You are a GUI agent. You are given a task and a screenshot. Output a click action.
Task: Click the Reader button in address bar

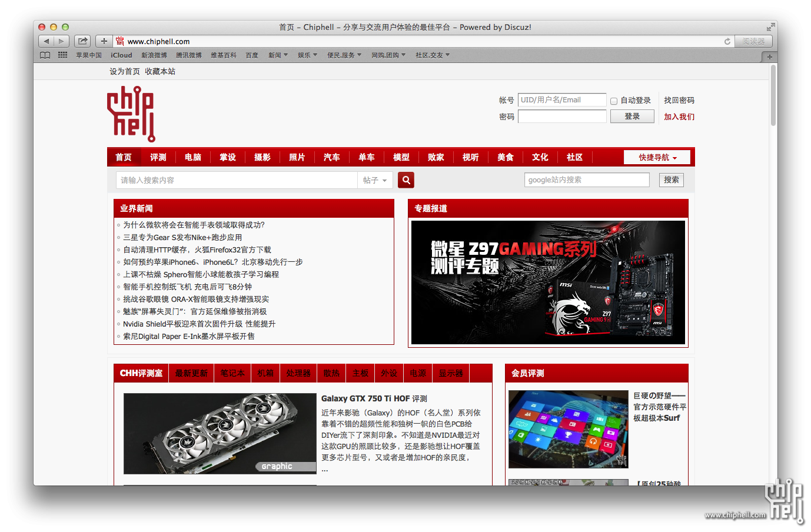point(753,41)
